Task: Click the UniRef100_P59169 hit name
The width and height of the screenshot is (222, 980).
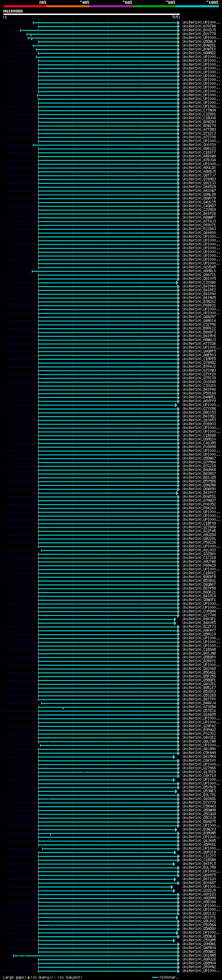Action: point(199,394)
